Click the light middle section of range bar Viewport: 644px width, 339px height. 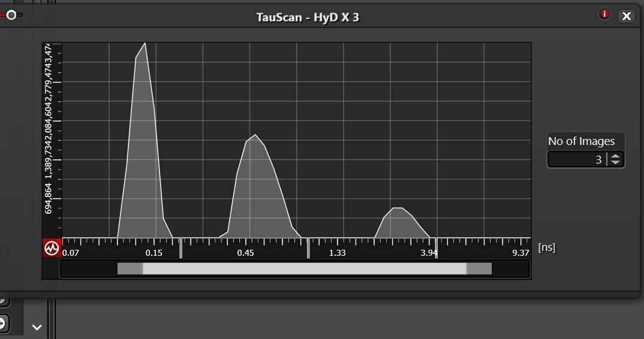(304, 269)
